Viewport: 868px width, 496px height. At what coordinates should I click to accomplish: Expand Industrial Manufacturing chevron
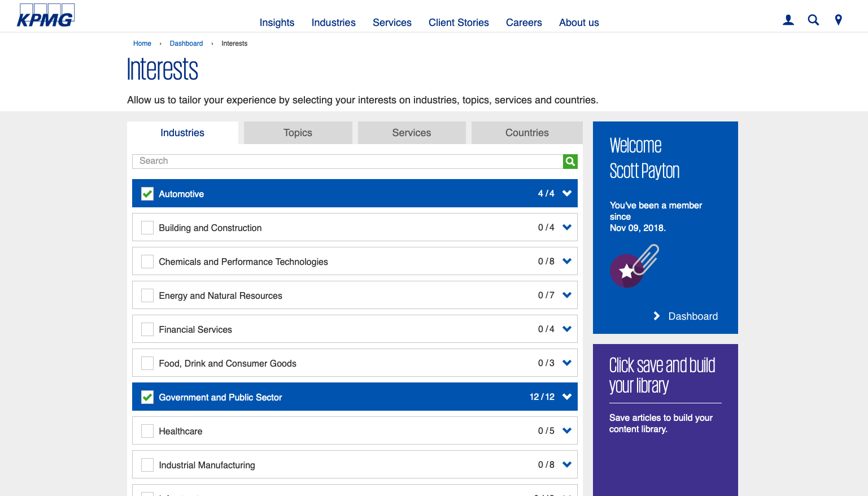pos(567,464)
